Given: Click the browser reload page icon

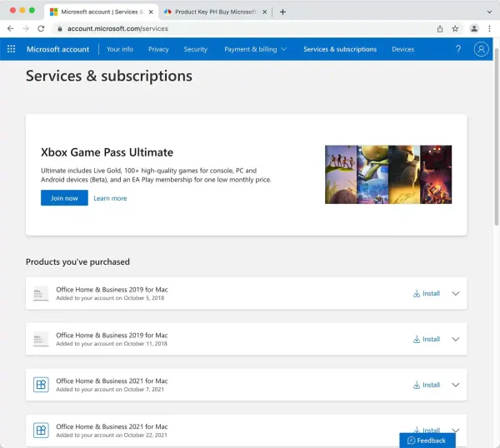Looking at the screenshot, I should 41,28.
